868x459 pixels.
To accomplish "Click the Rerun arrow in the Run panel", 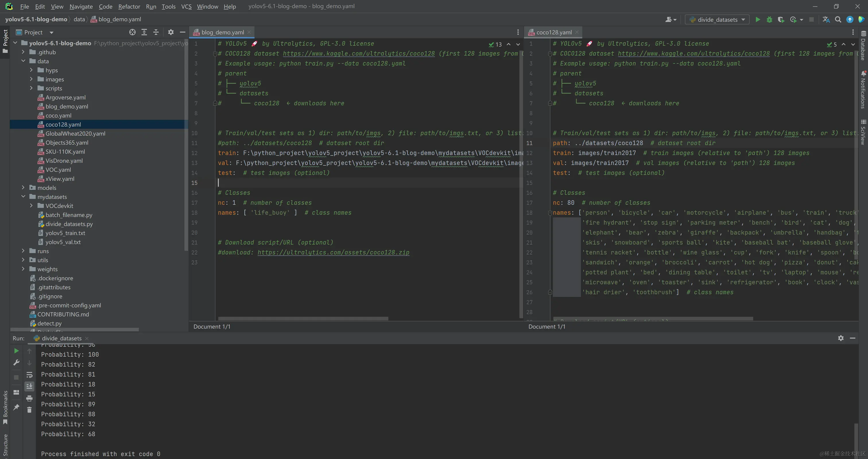I will point(16,351).
